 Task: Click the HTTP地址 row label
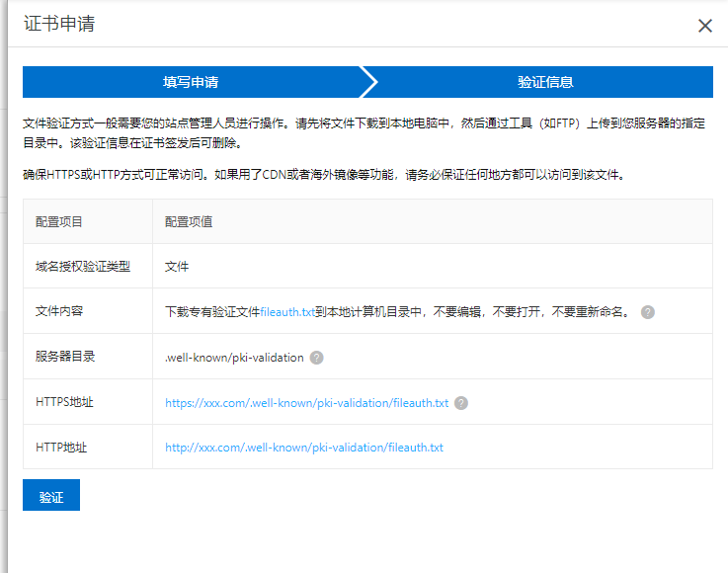(x=61, y=448)
